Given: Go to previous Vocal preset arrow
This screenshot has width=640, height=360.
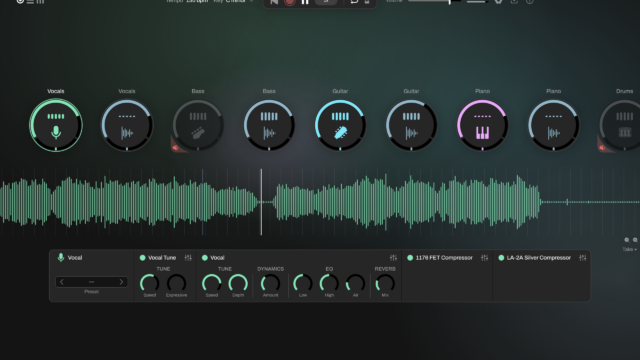Looking at the screenshot, I should pos(62,282).
